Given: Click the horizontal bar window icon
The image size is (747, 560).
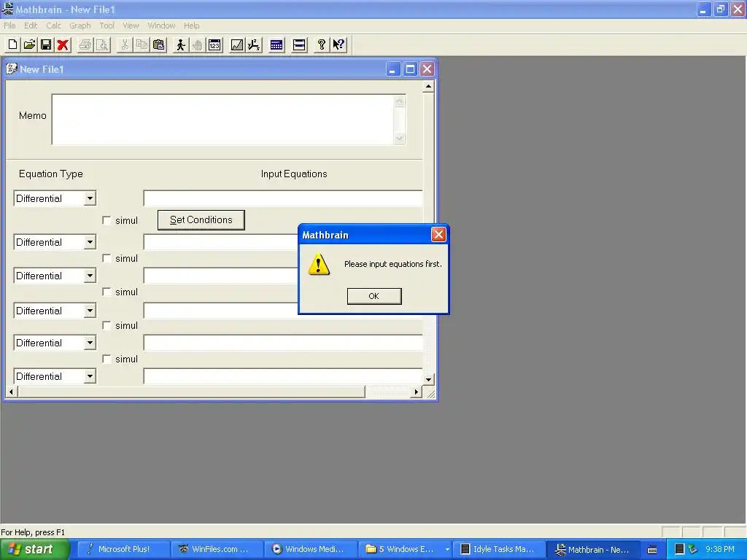Looking at the screenshot, I should 299,44.
